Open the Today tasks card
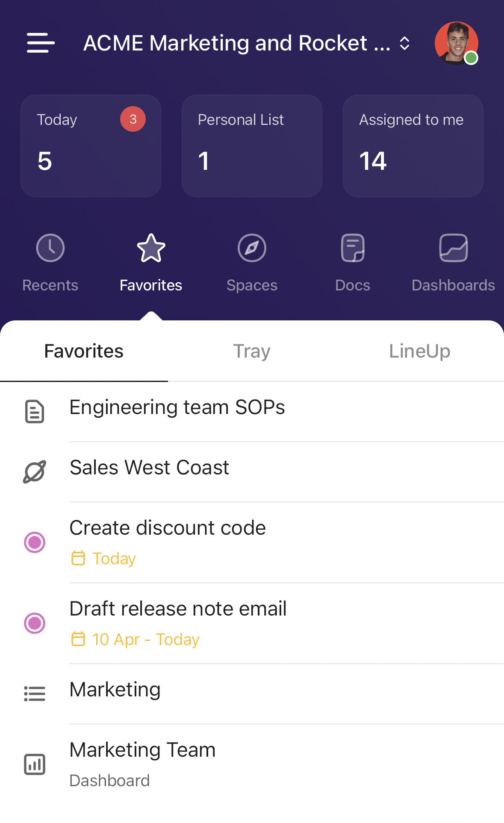The width and height of the screenshot is (504, 823). pos(91,146)
